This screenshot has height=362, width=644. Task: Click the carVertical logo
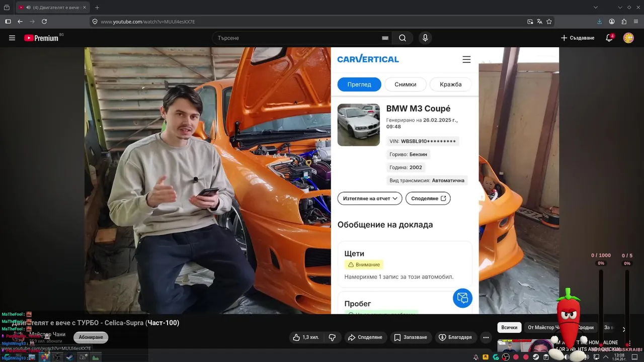coord(368,59)
